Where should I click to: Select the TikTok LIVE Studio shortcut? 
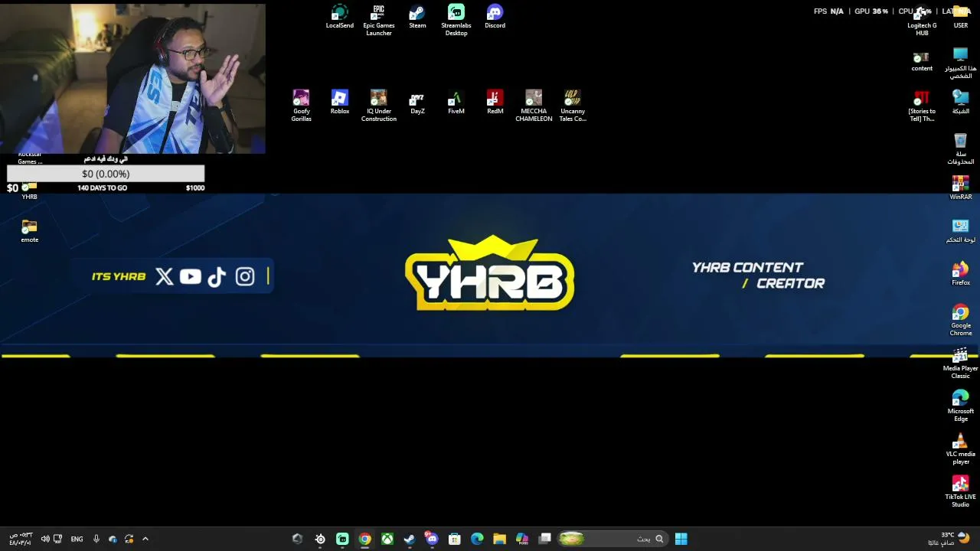point(961,492)
